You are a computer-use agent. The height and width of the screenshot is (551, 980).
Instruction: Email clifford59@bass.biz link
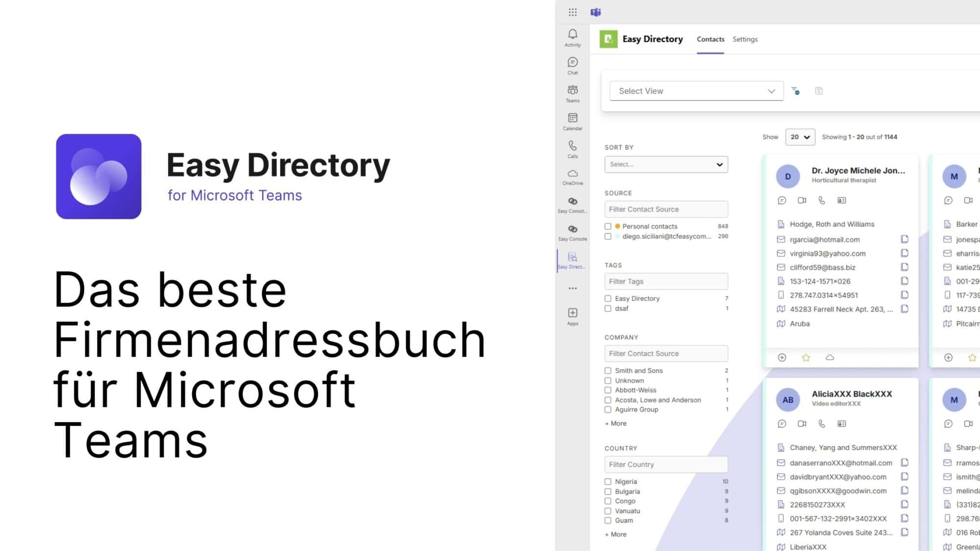(x=822, y=267)
